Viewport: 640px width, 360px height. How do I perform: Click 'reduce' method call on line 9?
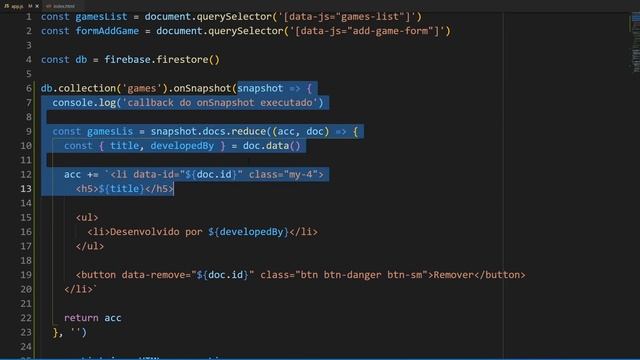(249, 131)
